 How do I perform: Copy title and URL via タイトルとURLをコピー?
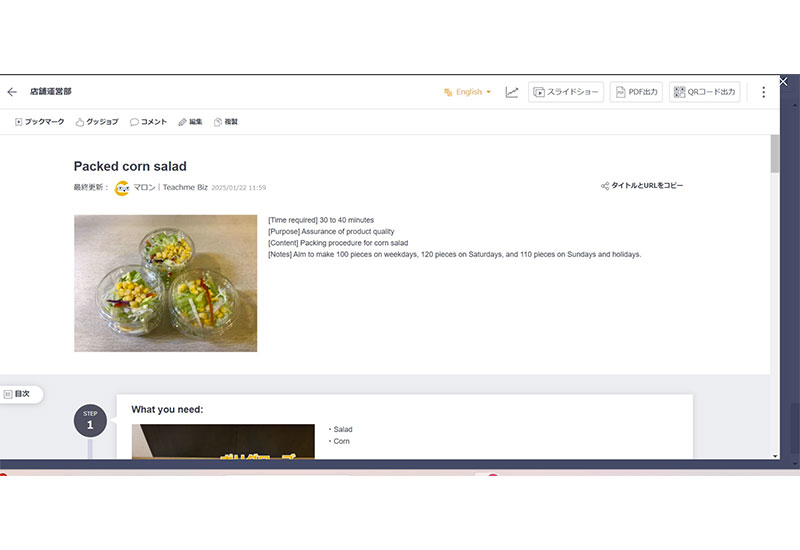[642, 186]
